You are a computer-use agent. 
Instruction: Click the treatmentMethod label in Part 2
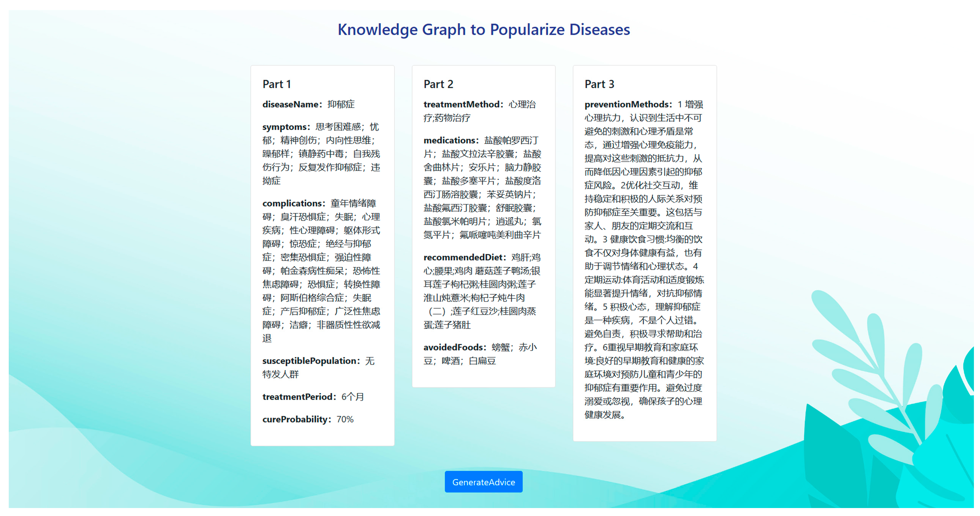pyautogui.click(x=463, y=104)
